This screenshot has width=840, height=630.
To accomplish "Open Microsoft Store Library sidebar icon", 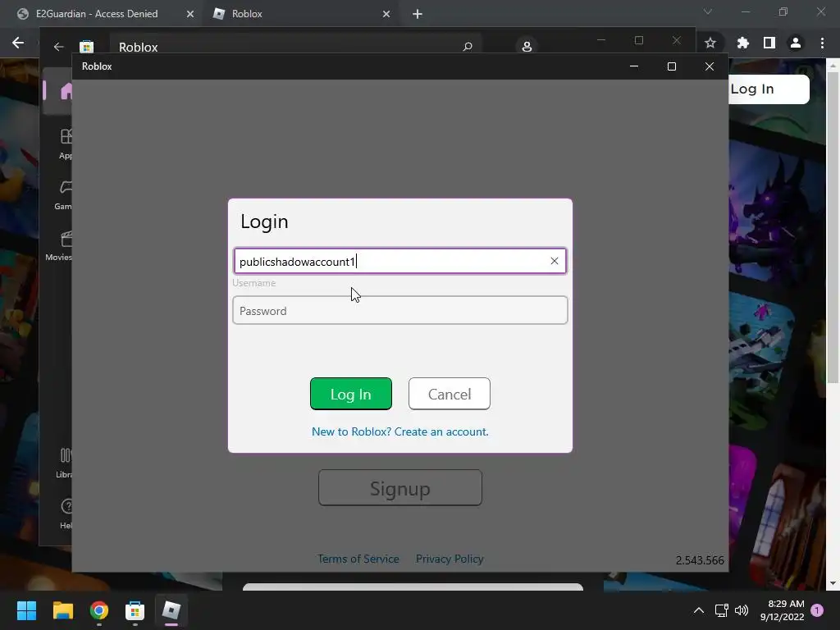I will coord(64,463).
